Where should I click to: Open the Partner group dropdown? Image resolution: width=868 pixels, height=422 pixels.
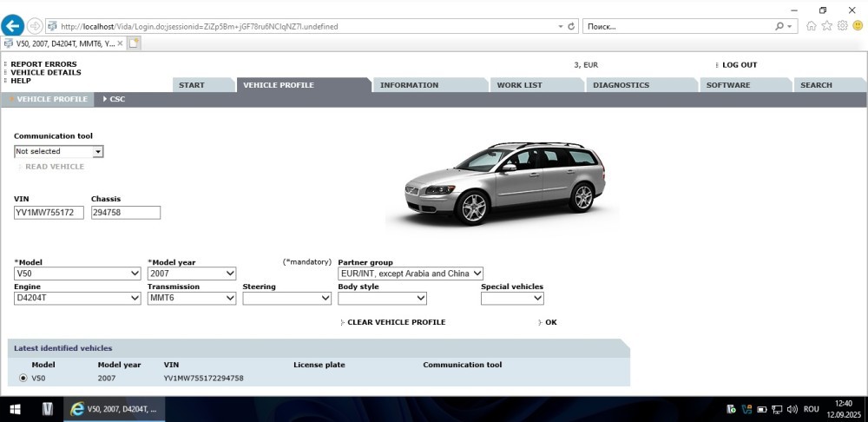(x=410, y=274)
